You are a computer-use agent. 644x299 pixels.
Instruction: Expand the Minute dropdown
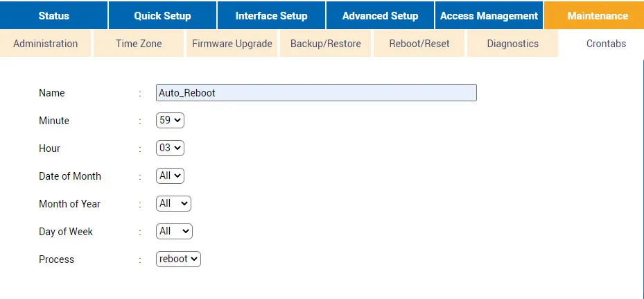click(171, 121)
